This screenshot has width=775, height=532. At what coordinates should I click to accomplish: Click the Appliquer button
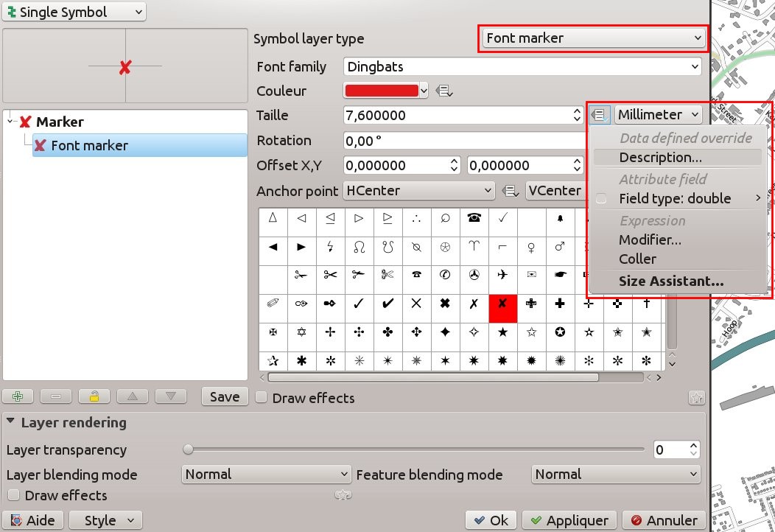pyautogui.click(x=569, y=520)
